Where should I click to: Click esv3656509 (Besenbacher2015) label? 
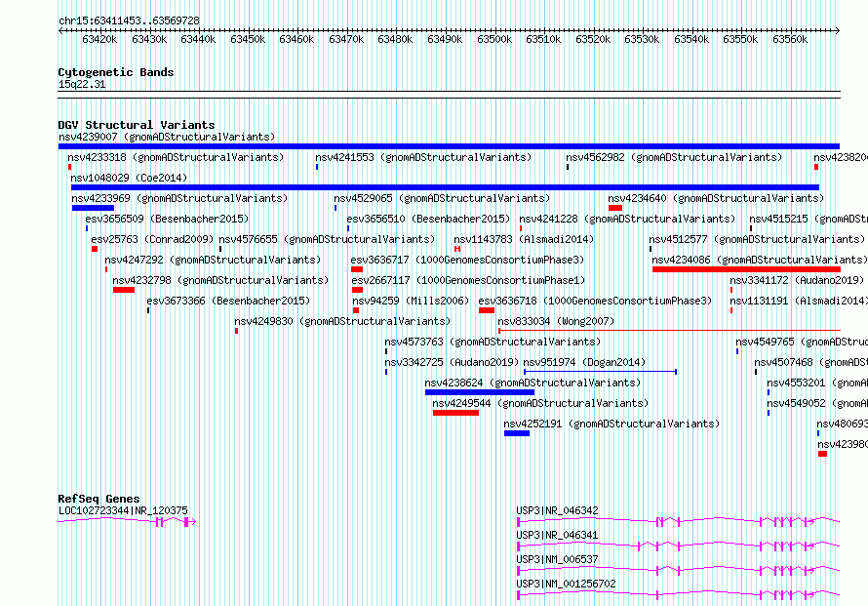coord(167,219)
